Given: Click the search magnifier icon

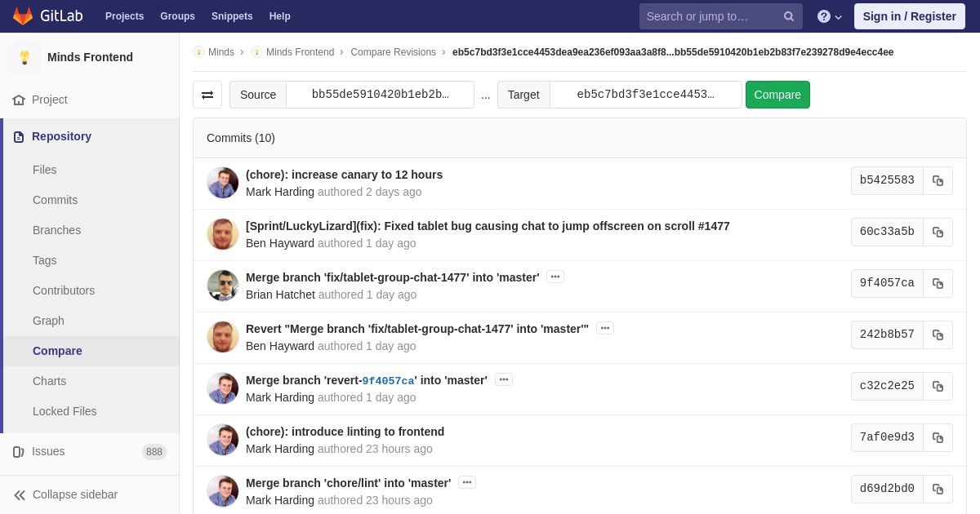Looking at the screenshot, I should [789, 16].
